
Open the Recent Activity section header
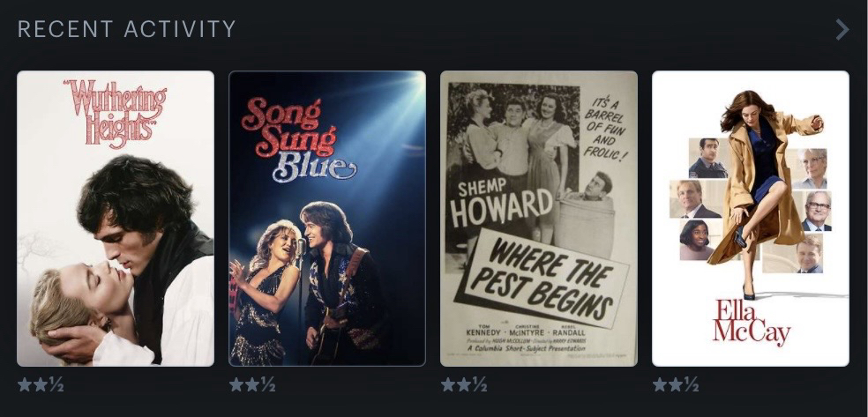(x=127, y=29)
